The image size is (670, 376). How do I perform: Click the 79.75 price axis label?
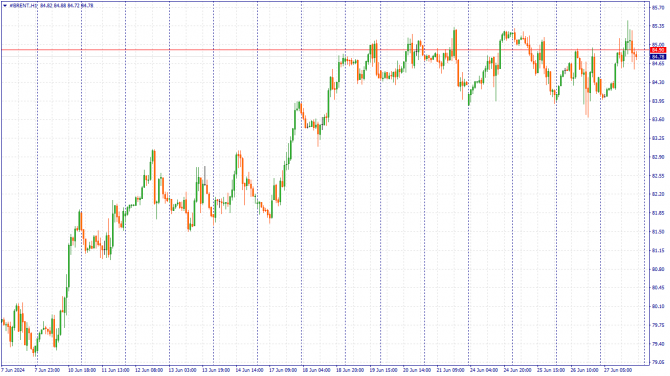pos(658,325)
